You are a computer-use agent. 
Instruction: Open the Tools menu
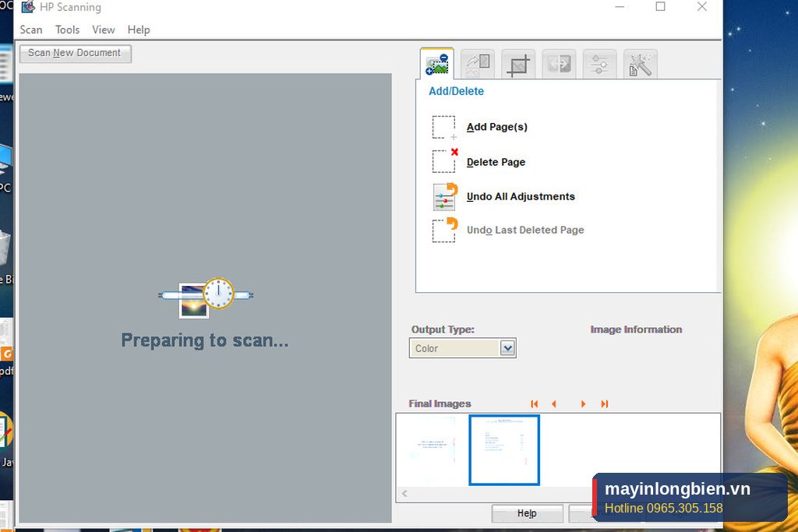tap(67, 30)
